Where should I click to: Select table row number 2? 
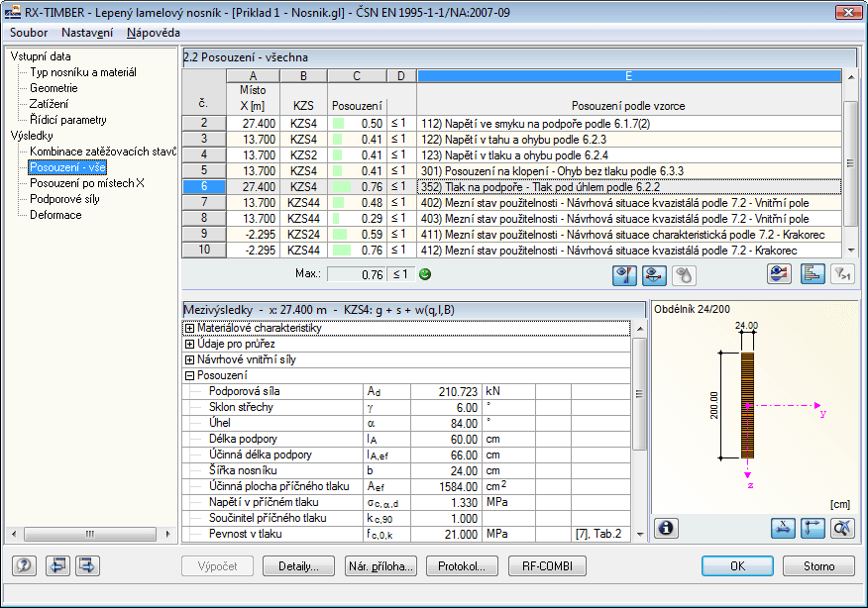204,124
